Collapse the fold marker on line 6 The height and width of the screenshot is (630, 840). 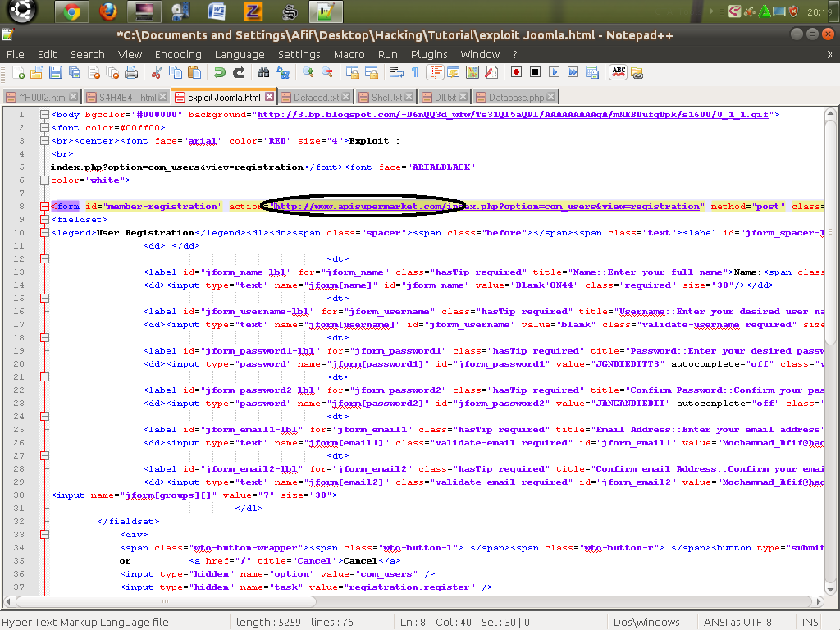pos(44,180)
